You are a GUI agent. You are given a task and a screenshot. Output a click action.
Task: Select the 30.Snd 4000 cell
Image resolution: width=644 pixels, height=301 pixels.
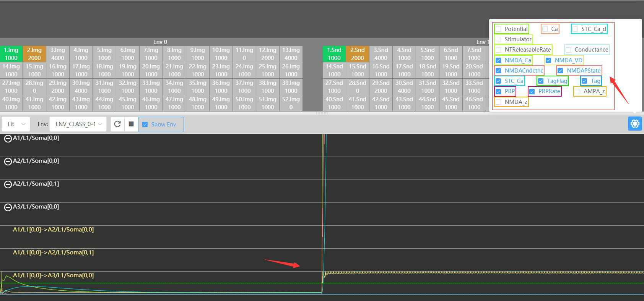click(x=404, y=87)
